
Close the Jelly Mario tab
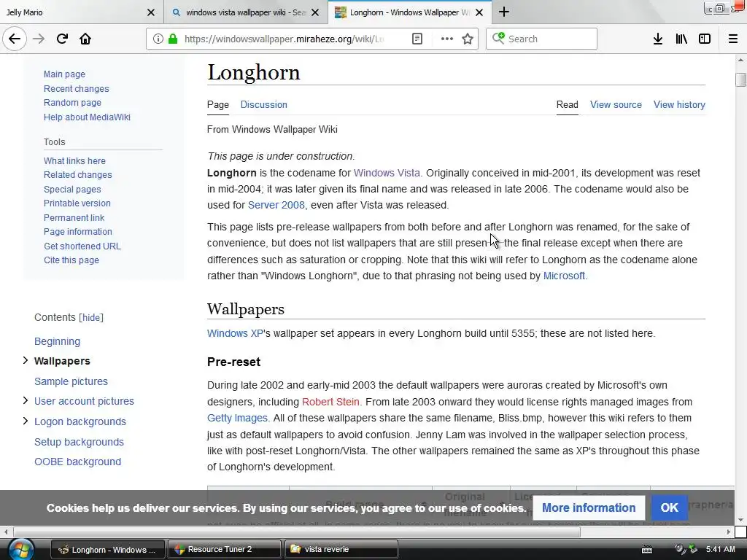click(150, 12)
